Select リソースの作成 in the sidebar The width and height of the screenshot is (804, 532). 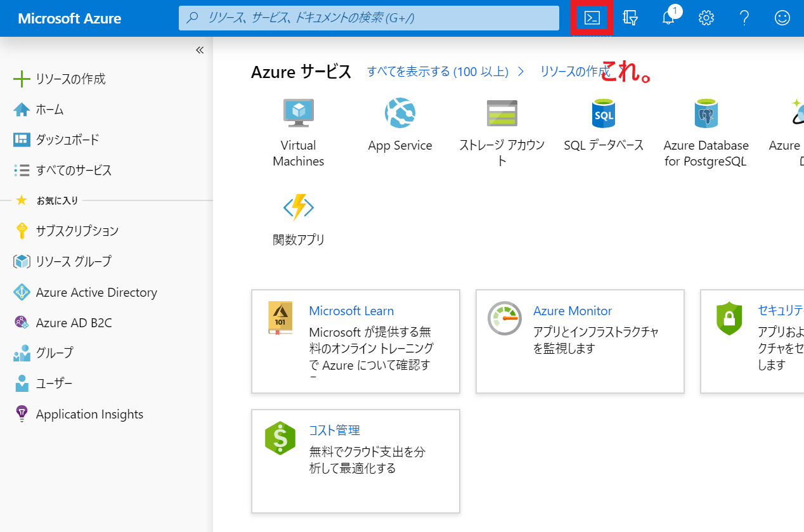70,79
